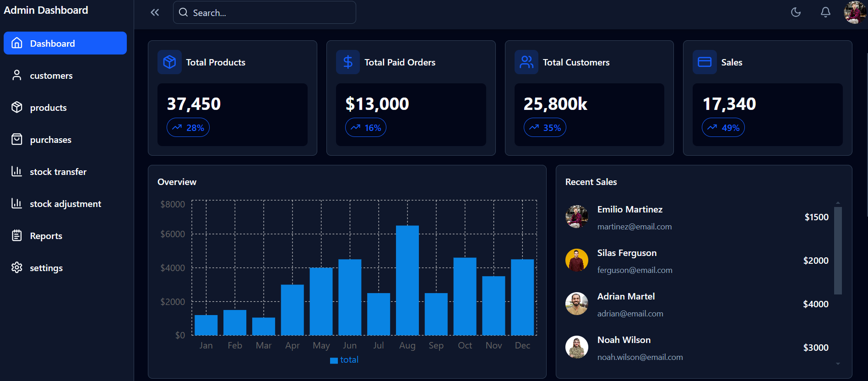Click the stock transfer chart icon
Viewport: 868px width, 381px height.
pyautogui.click(x=17, y=171)
